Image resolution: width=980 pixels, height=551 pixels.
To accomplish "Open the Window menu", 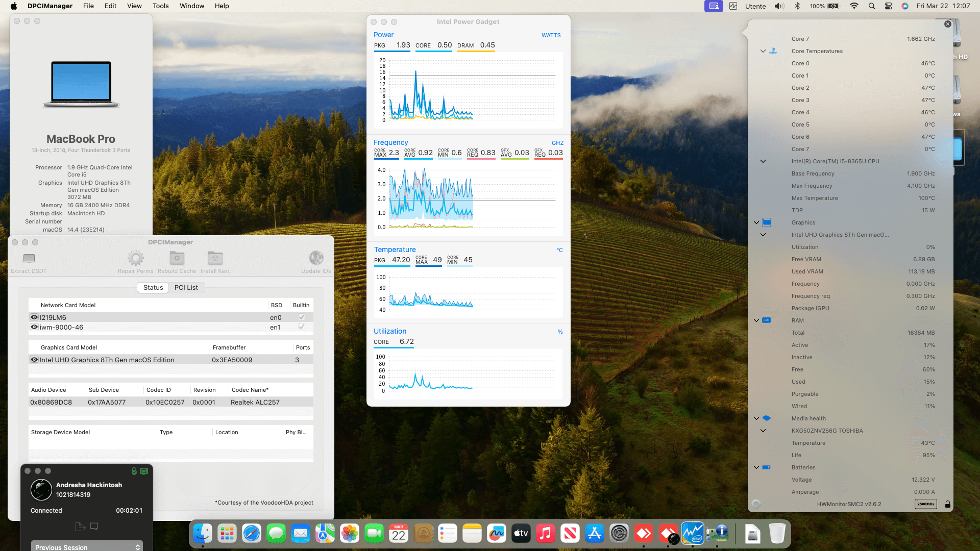I will tap(192, 6).
